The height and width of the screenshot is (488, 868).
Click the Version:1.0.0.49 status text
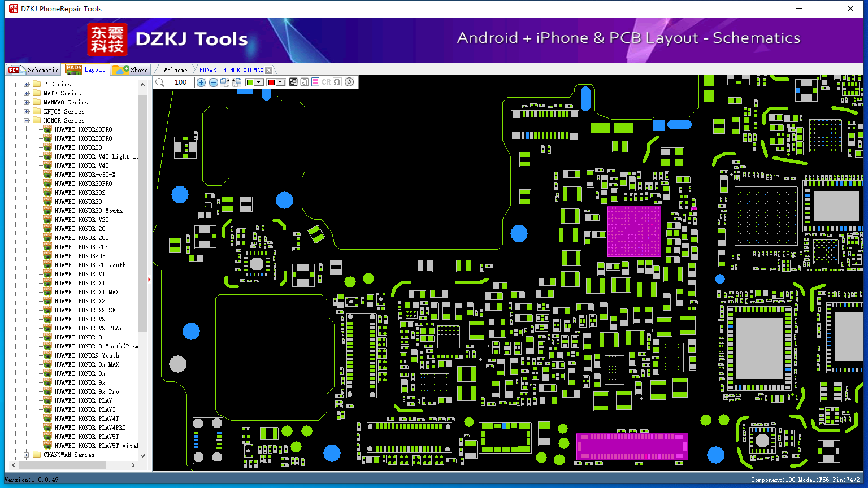(x=32, y=480)
